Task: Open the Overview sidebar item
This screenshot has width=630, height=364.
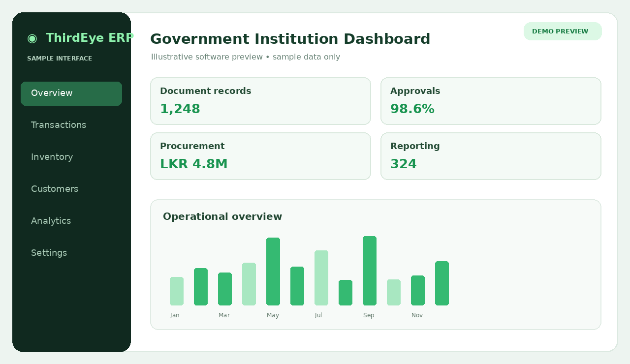Action: tap(71, 93)
